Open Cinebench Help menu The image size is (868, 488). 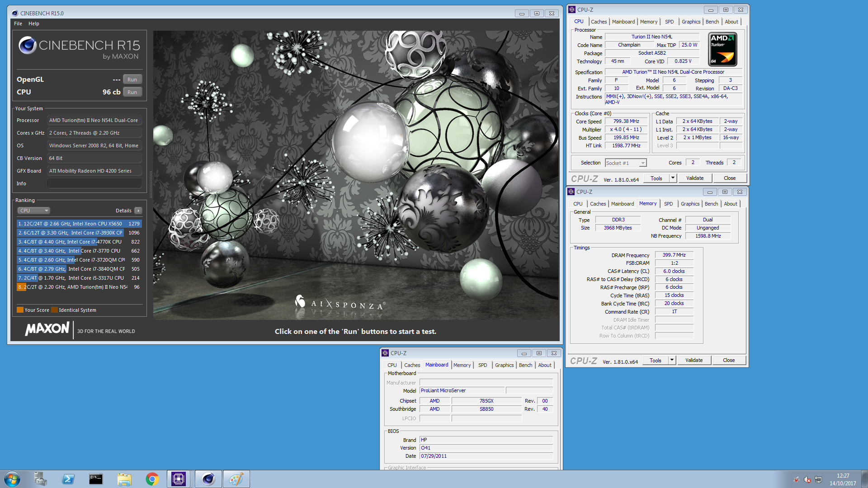pyautogui.click(x=34, y=23)
